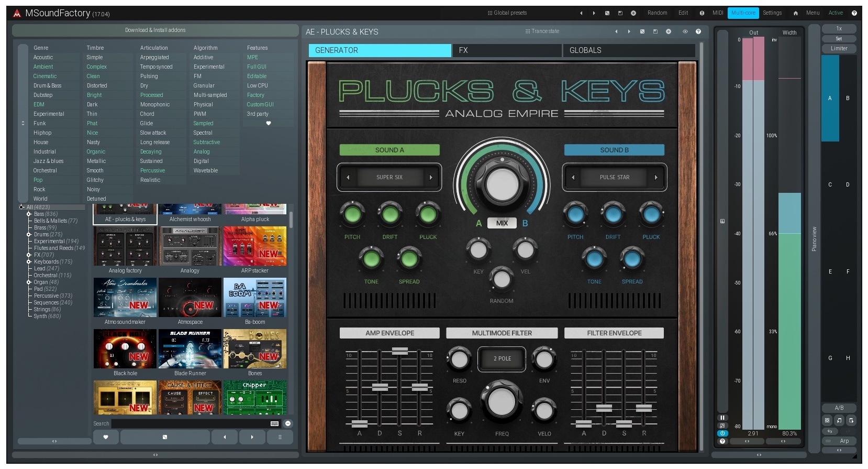Click the meter help question mark icon

(x=722, y=441)
